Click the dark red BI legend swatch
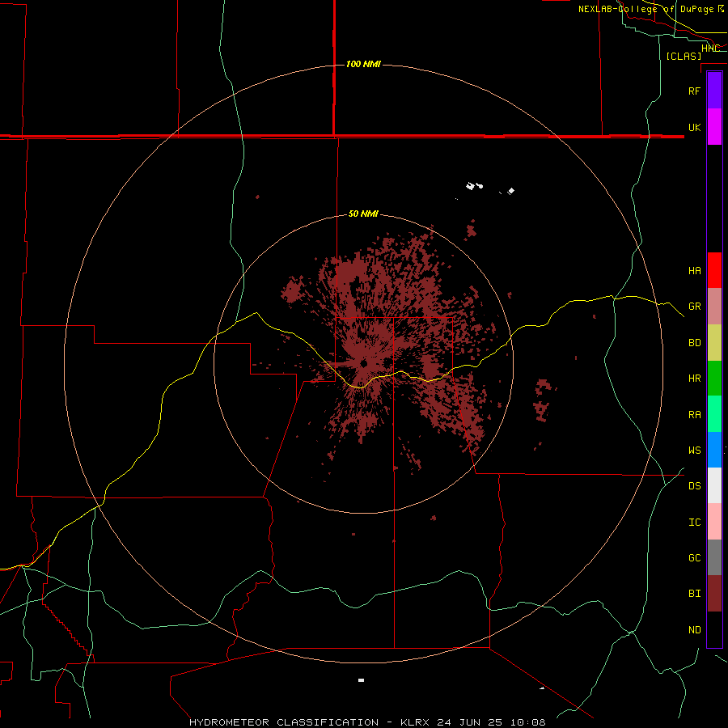 [x=714, y=594]
